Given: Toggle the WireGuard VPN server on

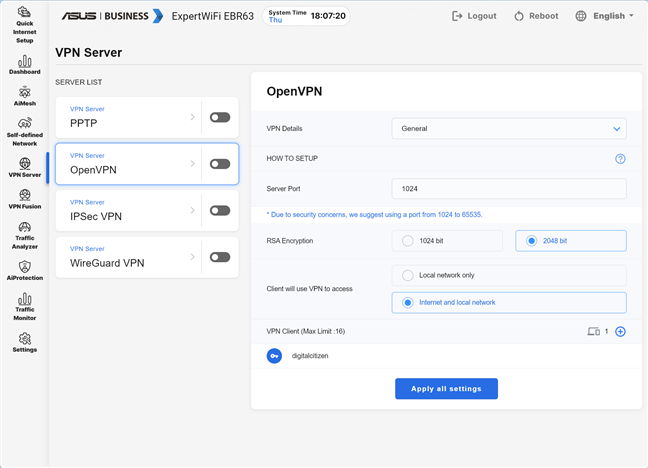Looking at the screenshot, I should tap(220, 257).
